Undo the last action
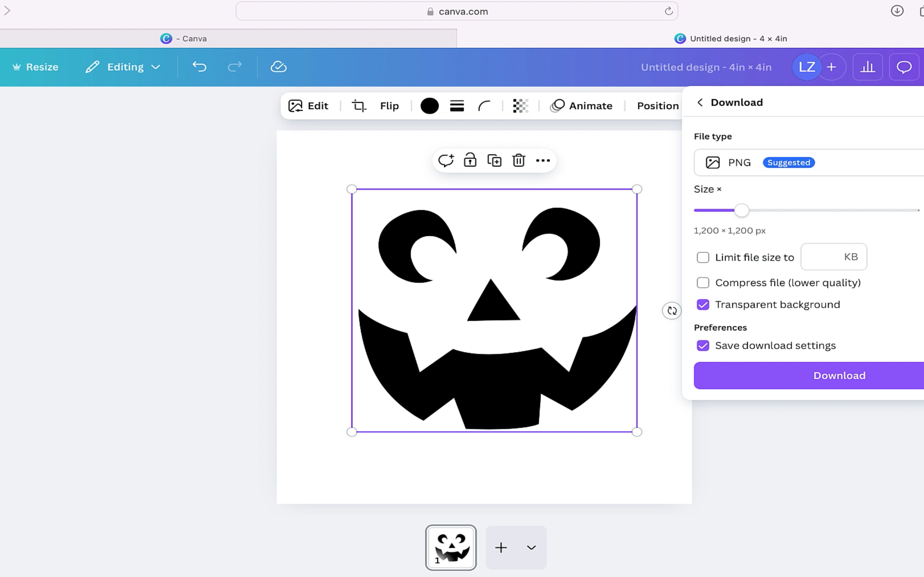The height and width of the screenshot is (577, 924). tap(199, 67)
